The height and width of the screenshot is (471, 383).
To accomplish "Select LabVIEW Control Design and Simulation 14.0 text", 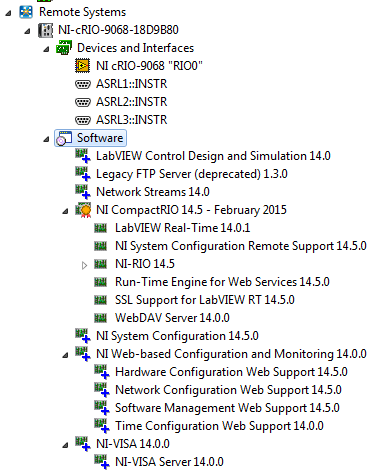I will [213, 156].
